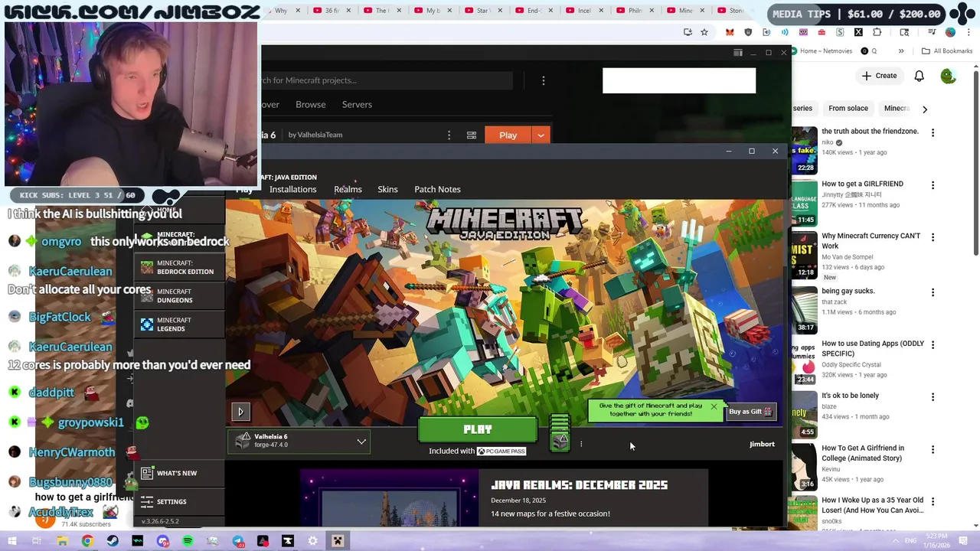Click the YouTube Create button

pyautogui.click(x=879, y=76)
